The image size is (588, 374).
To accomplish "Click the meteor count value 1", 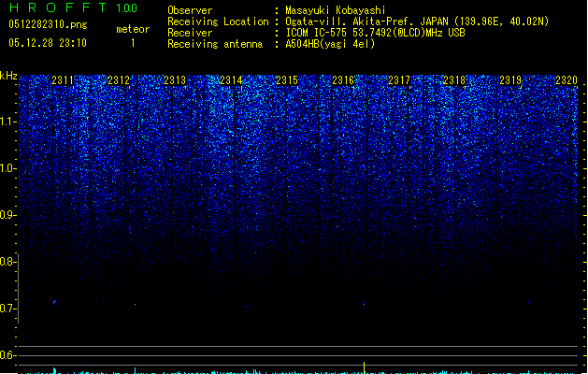I will 133,43.
